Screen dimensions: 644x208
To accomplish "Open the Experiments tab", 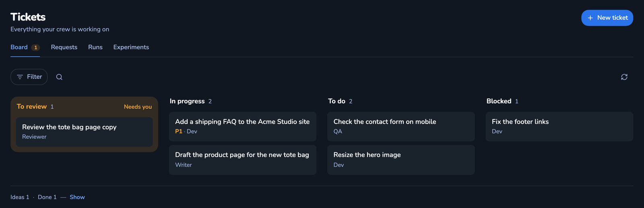I will tap(131, 47).
